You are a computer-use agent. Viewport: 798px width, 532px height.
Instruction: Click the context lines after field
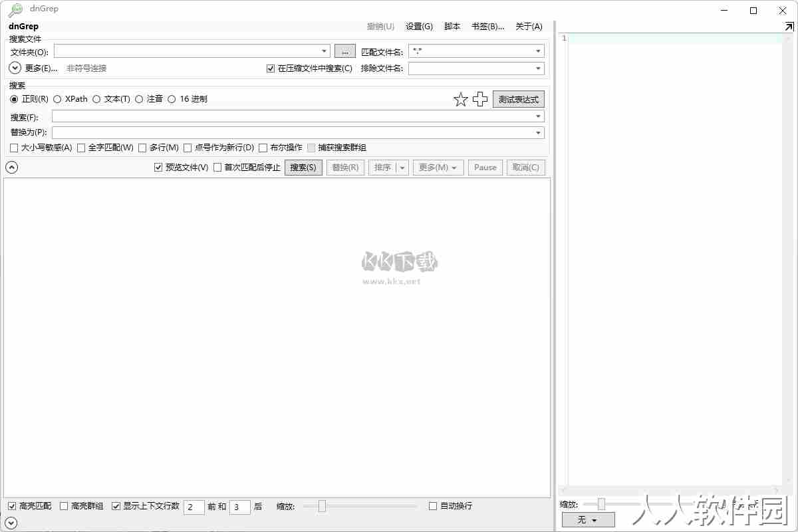(x=240, y=507)
